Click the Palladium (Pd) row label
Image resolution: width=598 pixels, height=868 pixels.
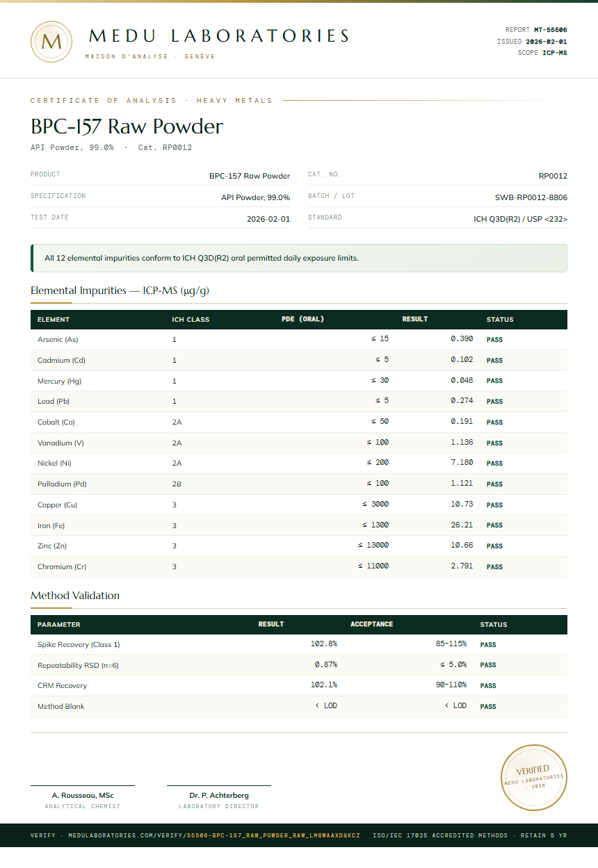[x=62, y=484]
